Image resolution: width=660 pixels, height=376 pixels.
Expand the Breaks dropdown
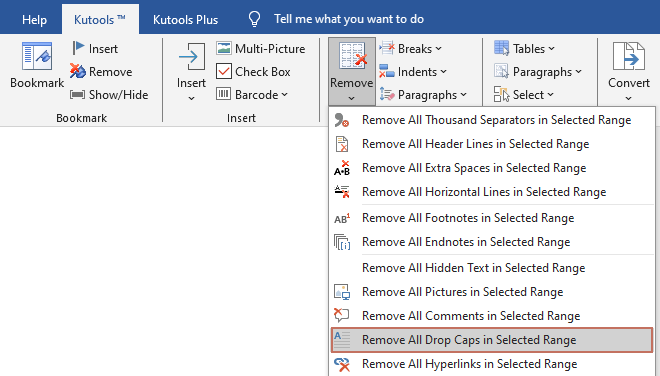click(410, 48)
